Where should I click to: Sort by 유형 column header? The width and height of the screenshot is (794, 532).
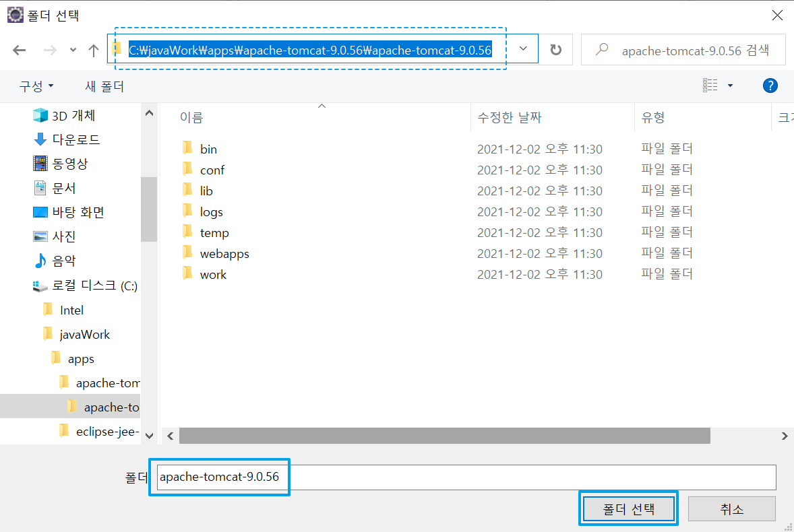(x=652, y=117)
